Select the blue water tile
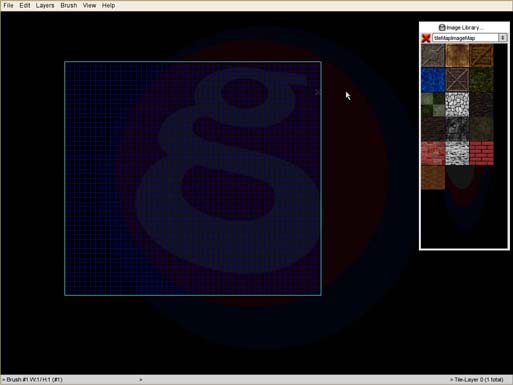Viewport: 513px width, 385px height. coord(433,80)
